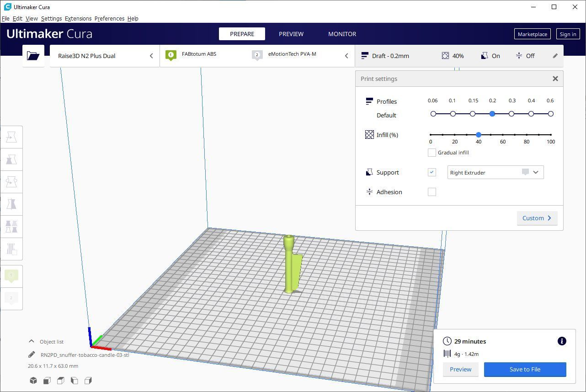Show print estimate details via info icon
This screenshot has height=392, width=586.
click(562, 341)
